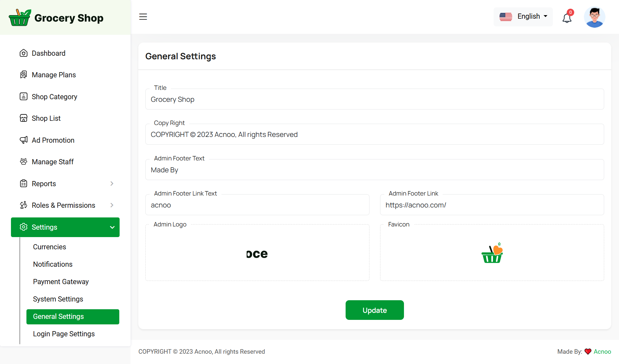Open Payment Gateway settings
This screenshot has height=364, width=619.
click(x=61, y=282)
